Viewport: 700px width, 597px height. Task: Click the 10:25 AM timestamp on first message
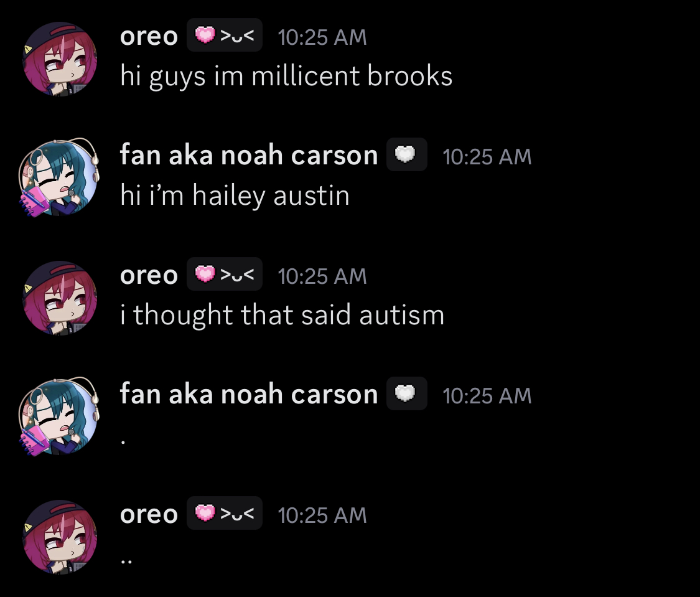pyautogui.click(x=322, y=37)
